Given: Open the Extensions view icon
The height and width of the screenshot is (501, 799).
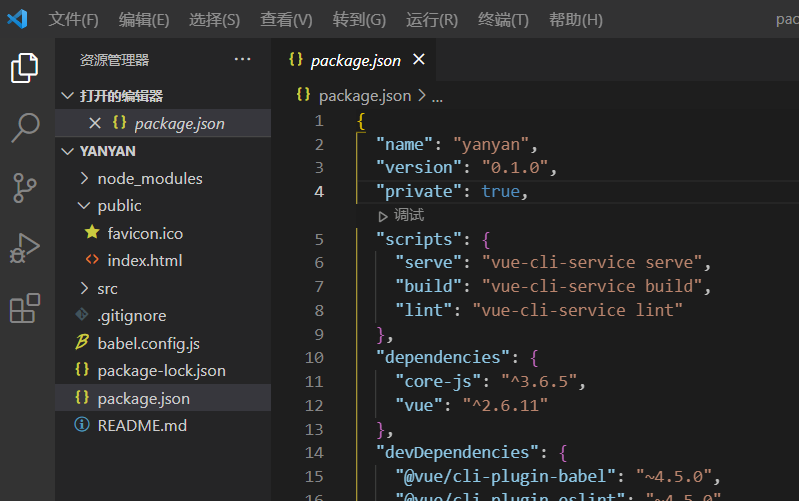Looking at the screenshot, I should pyautogui.click(x=25, y=309).
